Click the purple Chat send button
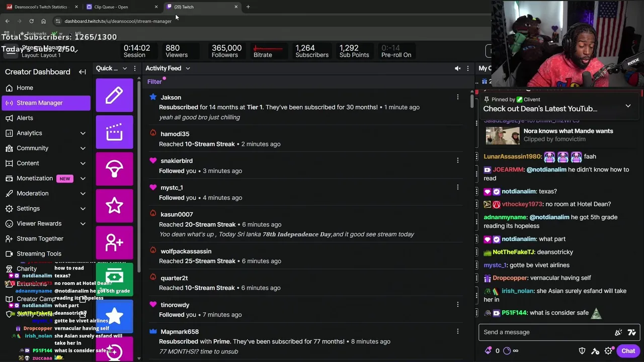This screenshot has width=644, height=362. (628, 351)
